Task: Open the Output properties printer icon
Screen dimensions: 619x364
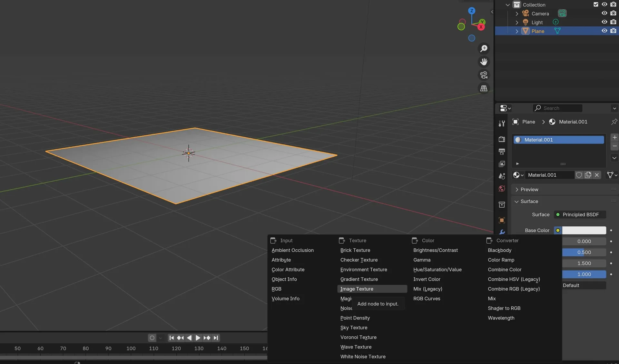Action: [502, 152]
